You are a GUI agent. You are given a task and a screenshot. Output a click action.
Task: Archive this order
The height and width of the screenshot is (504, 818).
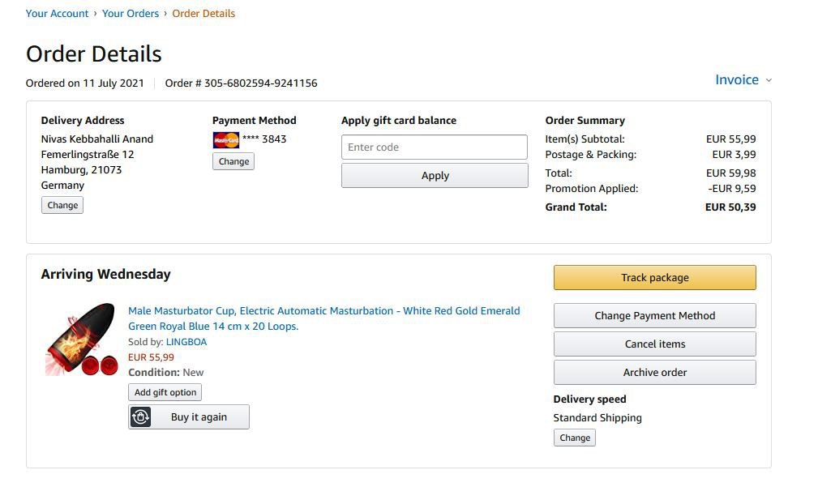(x=654, y=373)
